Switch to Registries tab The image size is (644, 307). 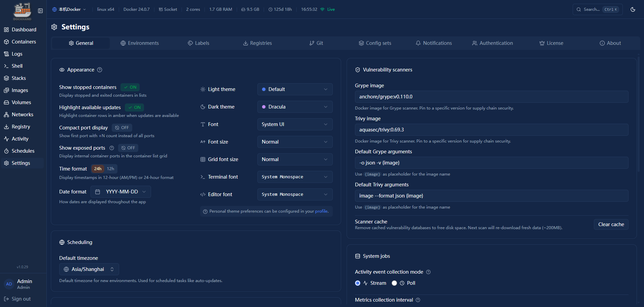pos(257,43)
